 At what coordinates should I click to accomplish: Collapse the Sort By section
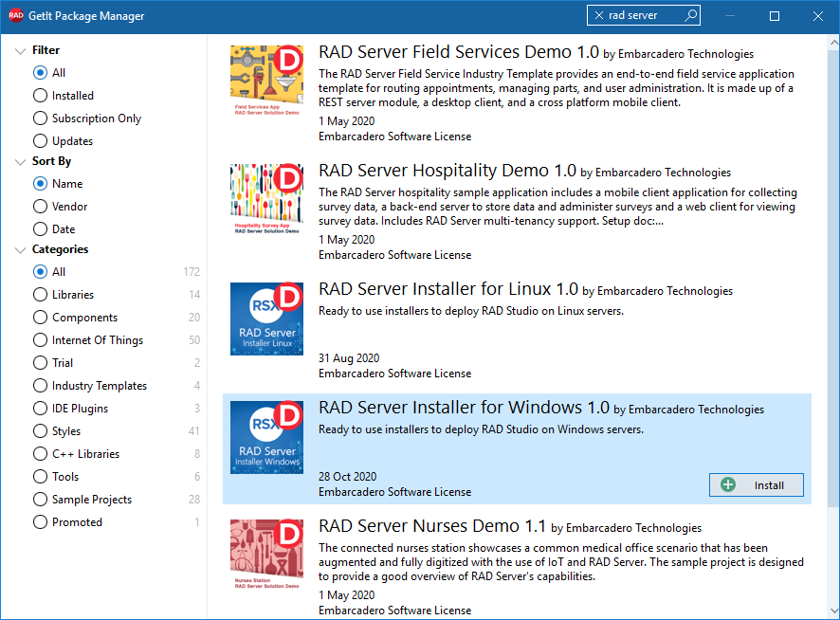20,162
